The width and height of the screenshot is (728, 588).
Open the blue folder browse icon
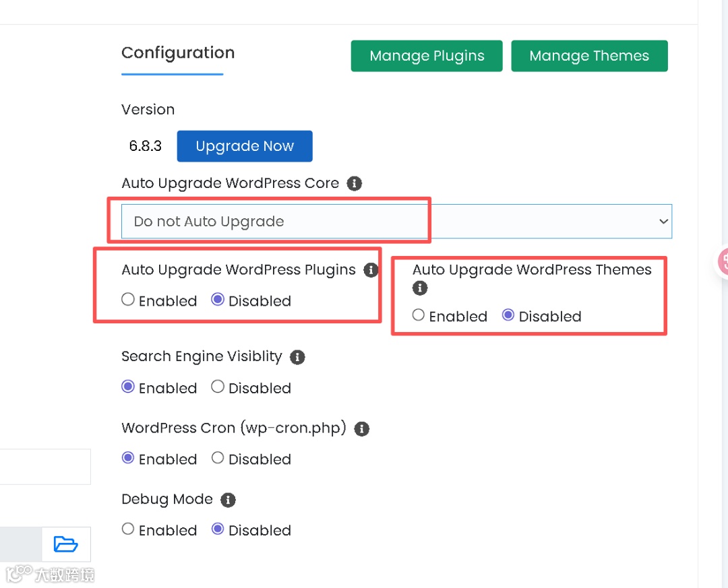coord(65,544)
